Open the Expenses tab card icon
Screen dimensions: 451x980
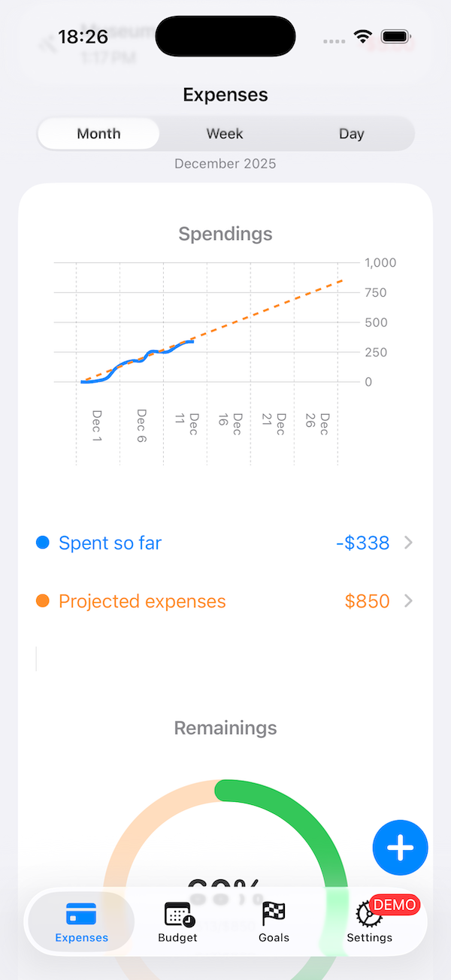click(x=81, y=913)
